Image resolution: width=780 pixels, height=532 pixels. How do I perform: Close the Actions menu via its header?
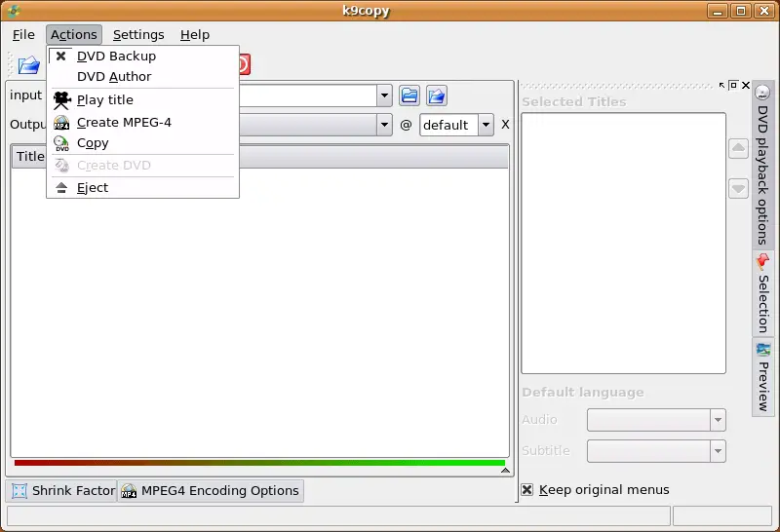click(x=74, y=35)
